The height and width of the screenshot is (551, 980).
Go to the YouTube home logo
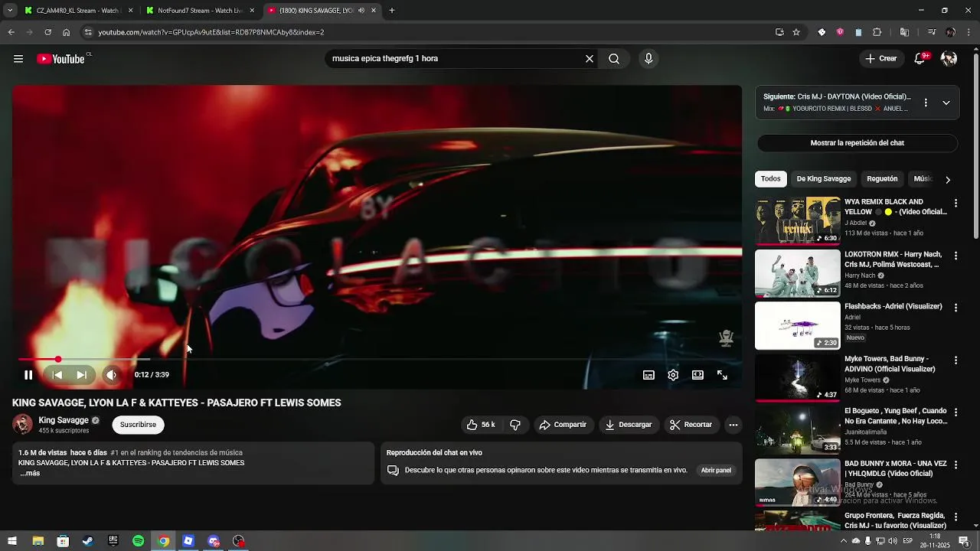click(x=60, y=59)
